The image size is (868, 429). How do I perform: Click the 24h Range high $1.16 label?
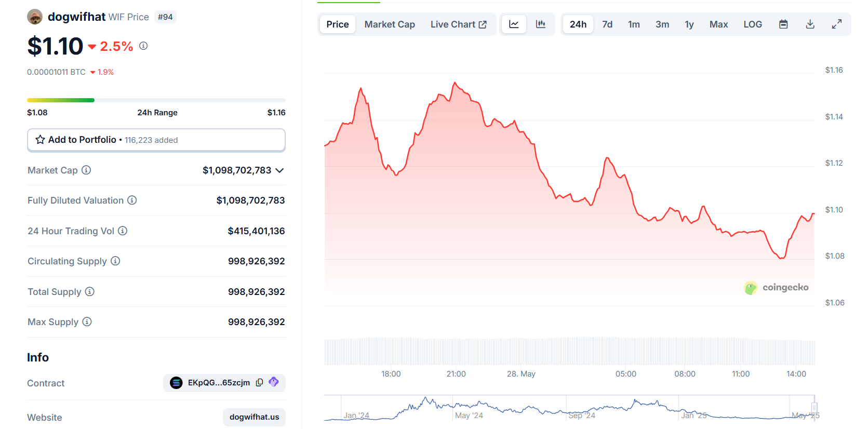(x=276, y=113)
